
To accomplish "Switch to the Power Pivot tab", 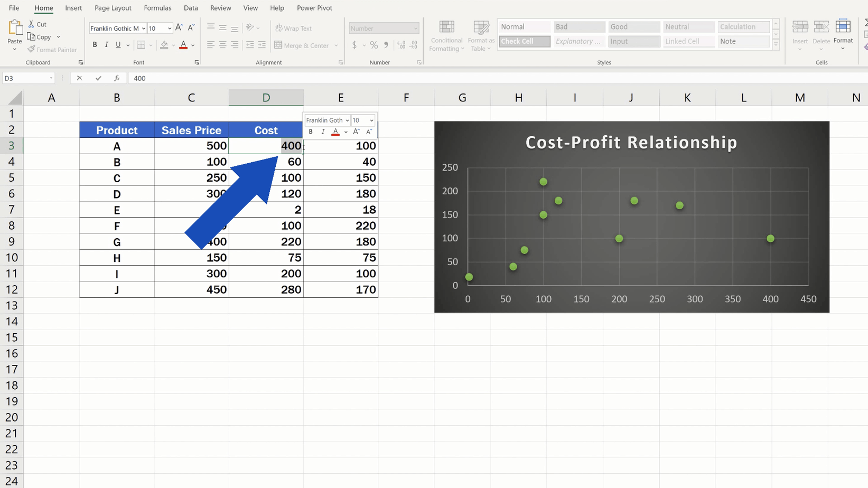I will tap(314, 8).
